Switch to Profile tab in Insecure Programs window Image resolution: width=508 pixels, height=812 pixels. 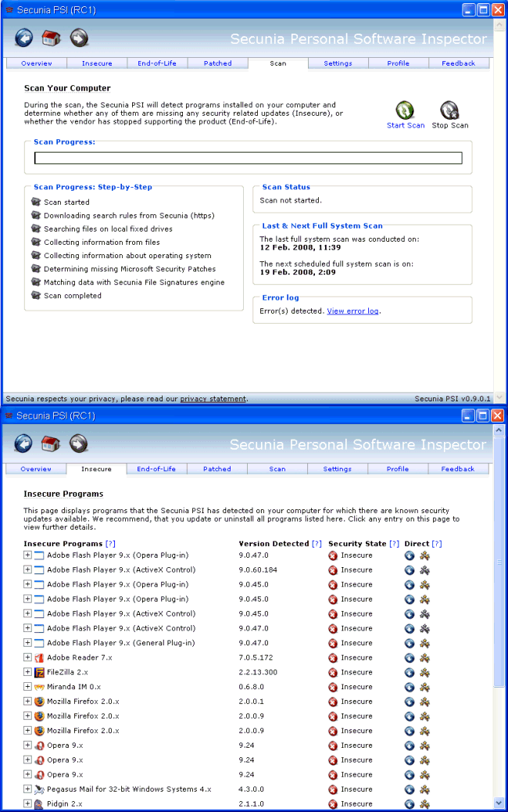397,469
